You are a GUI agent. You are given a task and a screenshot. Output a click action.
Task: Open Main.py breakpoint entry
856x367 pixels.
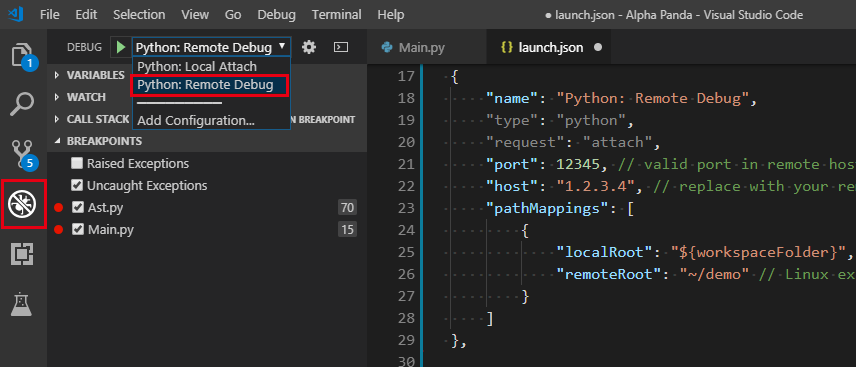coord(111,229)
